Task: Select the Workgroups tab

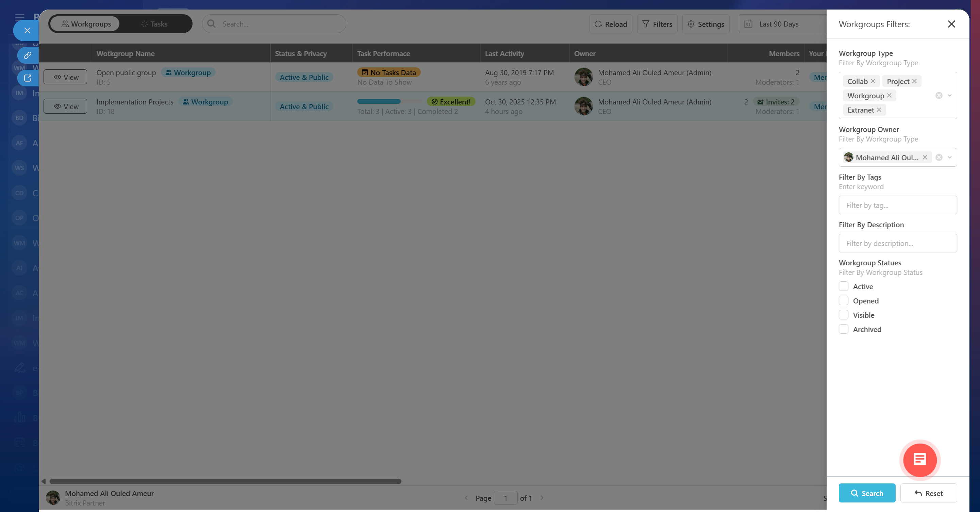Action: coord(86,24)
